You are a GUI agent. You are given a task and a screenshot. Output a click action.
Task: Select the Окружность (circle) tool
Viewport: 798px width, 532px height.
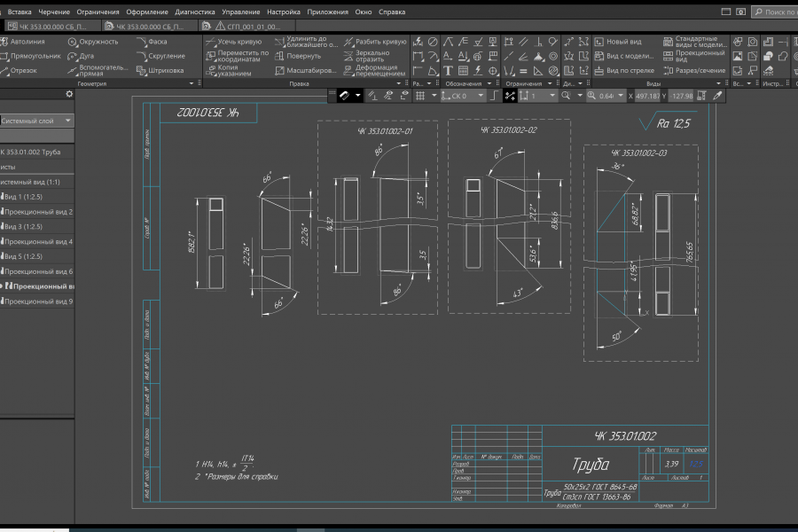click(x=93, y=42)
